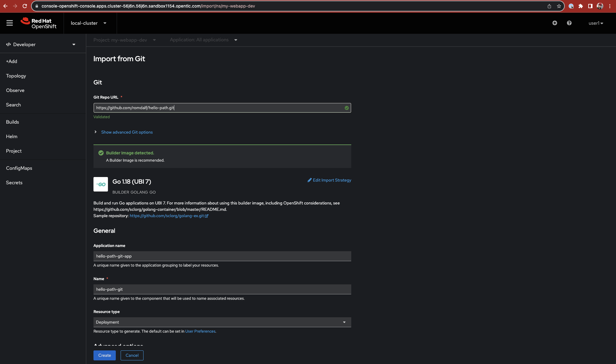Screen dimensions: 616x364
Task: Open ConfigMaps from the sidebar
Action: coord(19,168)
